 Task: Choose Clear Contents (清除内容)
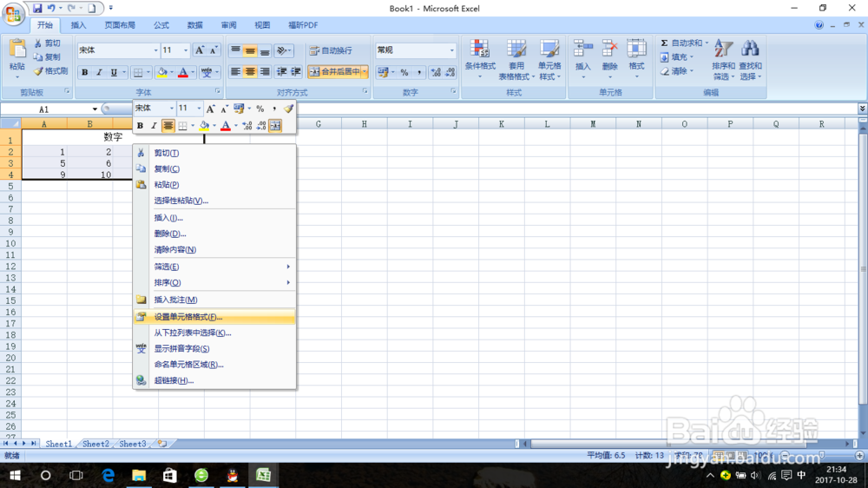pos(214,249)
